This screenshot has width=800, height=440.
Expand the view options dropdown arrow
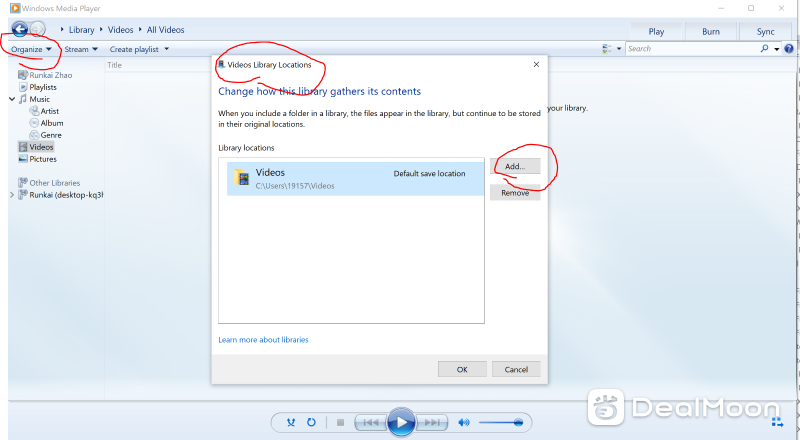pyautogui.click(x=619, y=49)
